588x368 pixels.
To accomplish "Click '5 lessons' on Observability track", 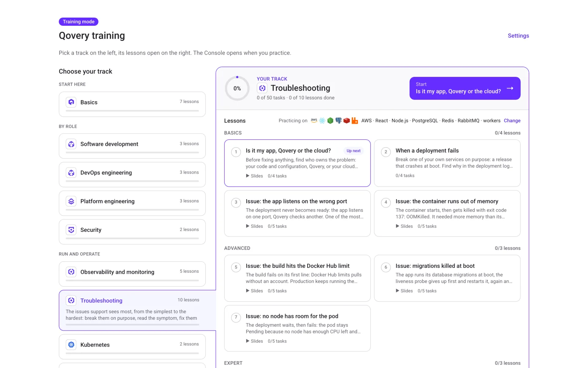I will tap(189, 271).
